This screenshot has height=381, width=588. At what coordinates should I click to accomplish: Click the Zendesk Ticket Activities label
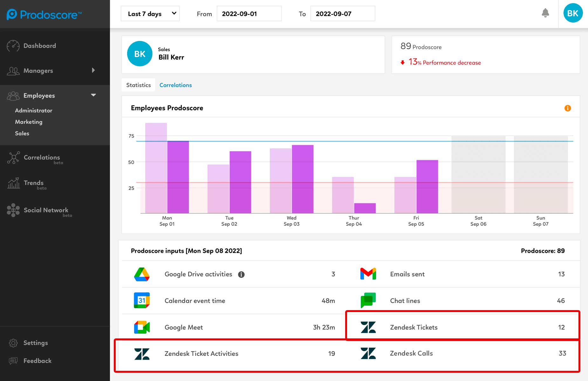(x=201, y=354)
